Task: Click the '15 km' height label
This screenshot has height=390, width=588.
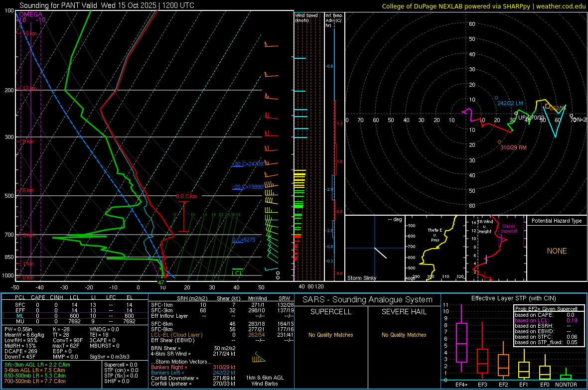Action: tap(30, 33)
